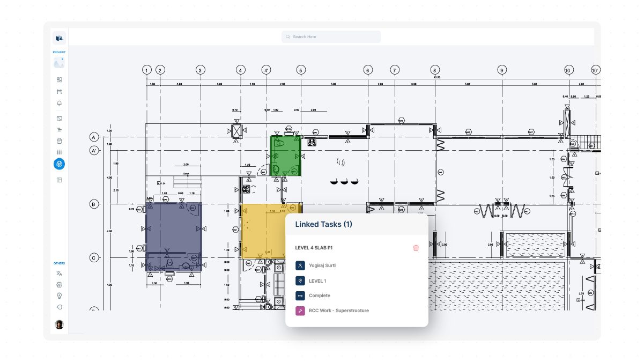This screenshot has height=362, width=644.
Task: Click the filter icon in the sidebar
Action: 59,129
